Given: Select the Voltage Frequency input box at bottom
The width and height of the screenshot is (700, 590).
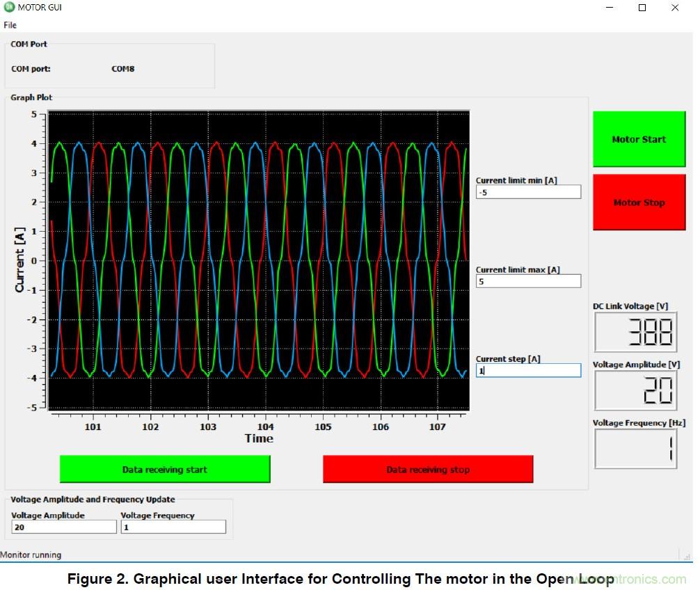Looking at the screenshot, I should pyautogui.click(x=173, y=527).
